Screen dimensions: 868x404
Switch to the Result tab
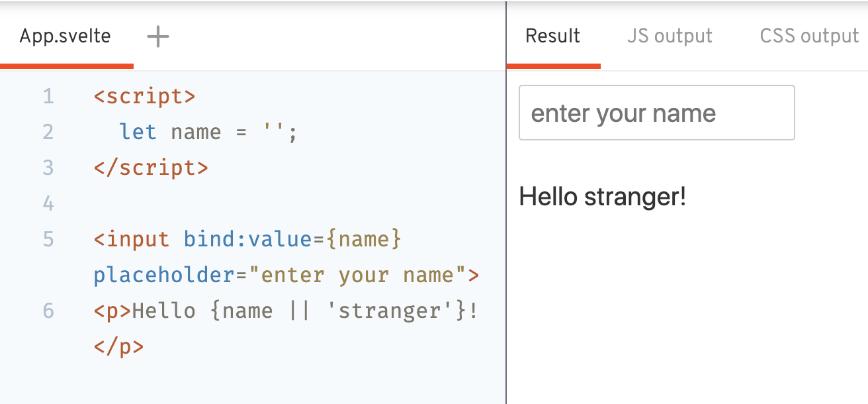coord(553,36)
